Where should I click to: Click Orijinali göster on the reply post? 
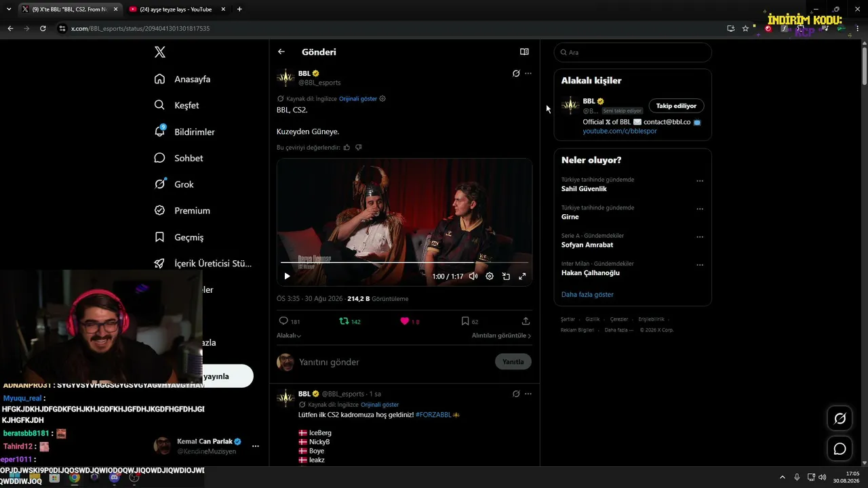pos(380,405)
